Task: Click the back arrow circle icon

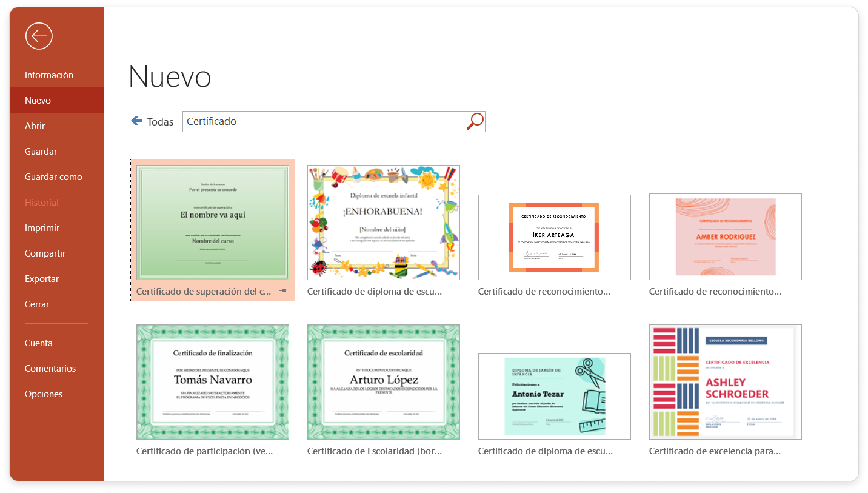Action: pyautogui.click(x=39, y=36)
